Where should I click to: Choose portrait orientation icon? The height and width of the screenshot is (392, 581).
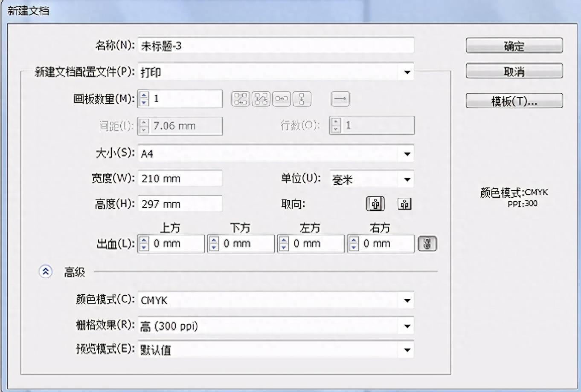[375, 204]
